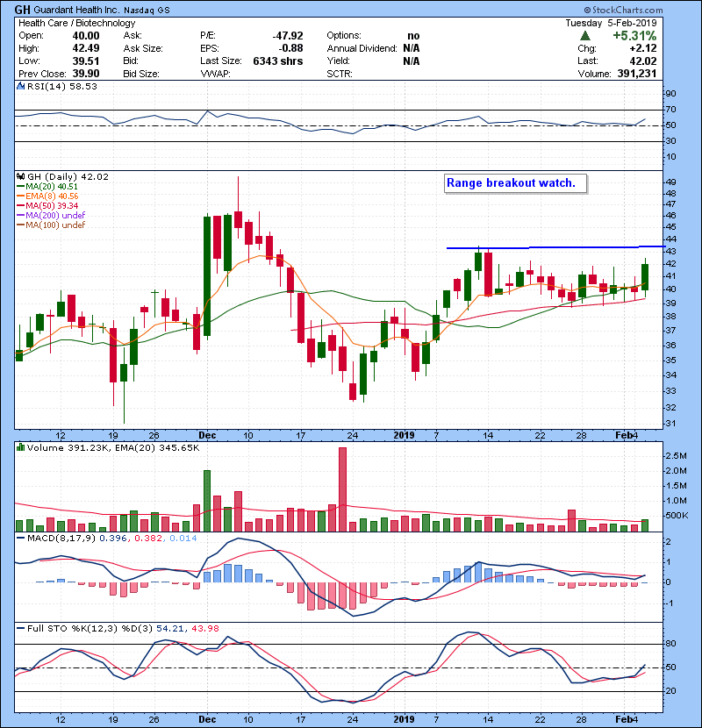Screen dimensions: 702x728
Task: Click the stochastic %D value 43.98
Action: point(204,628)
